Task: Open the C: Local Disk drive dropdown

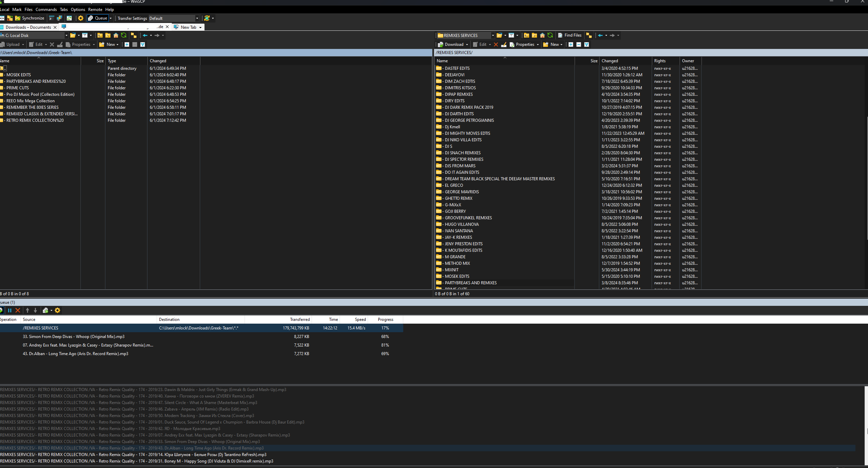Action: point(66,35)
